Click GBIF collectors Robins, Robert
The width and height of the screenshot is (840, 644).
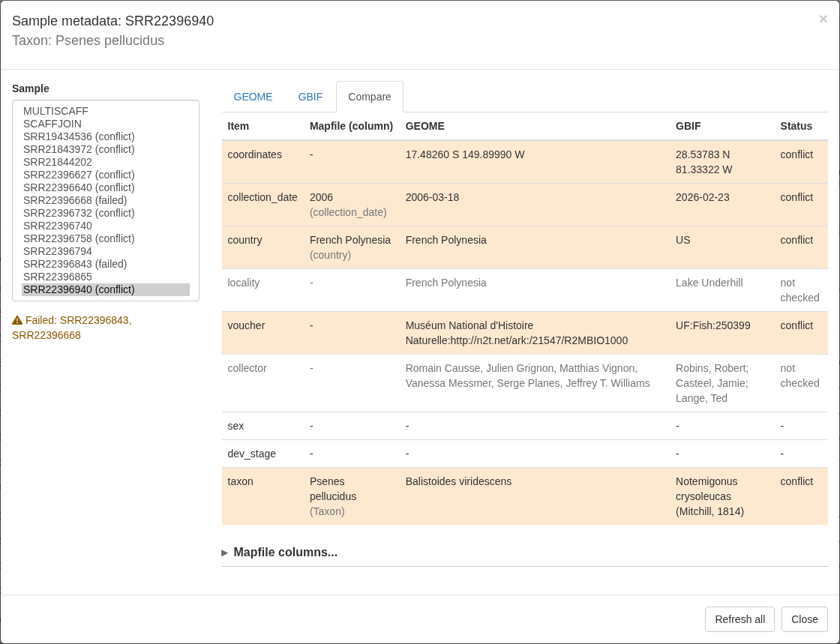tap(712, 383)
